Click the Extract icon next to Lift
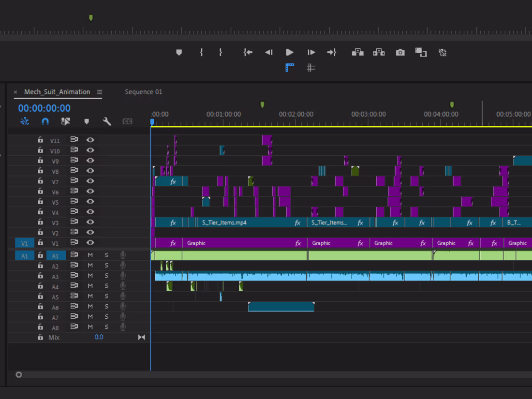 [x=379, y=52]
